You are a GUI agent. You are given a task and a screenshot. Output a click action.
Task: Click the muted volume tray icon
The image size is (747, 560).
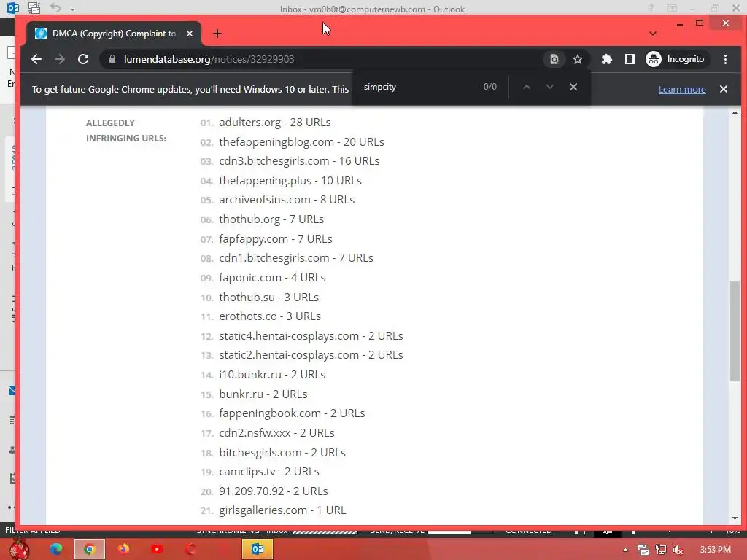click(678, 550)
